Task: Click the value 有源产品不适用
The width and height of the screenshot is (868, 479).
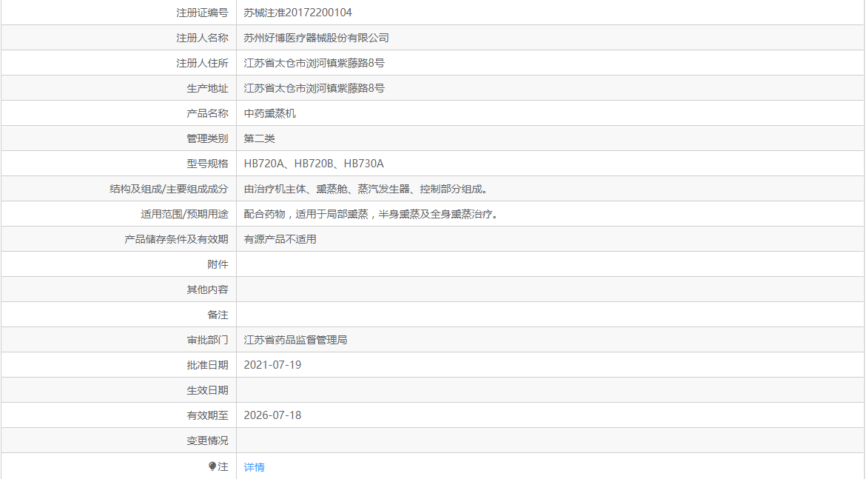Action: (x=280, y=239)
